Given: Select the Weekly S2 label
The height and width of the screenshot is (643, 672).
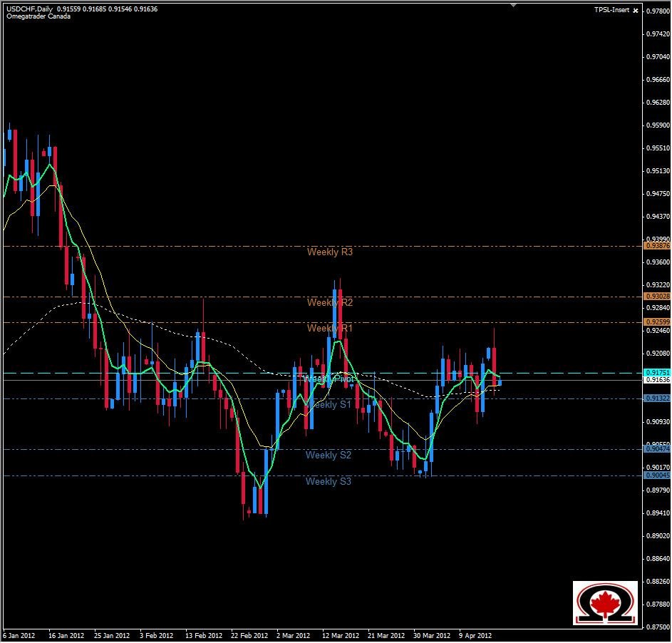Looking at the screenshot, I should point(330,455).
